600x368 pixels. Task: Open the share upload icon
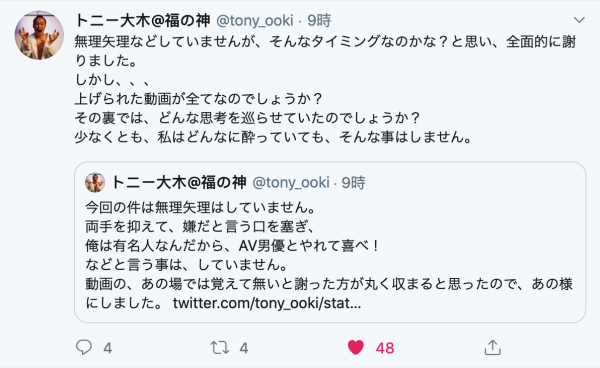492,347
